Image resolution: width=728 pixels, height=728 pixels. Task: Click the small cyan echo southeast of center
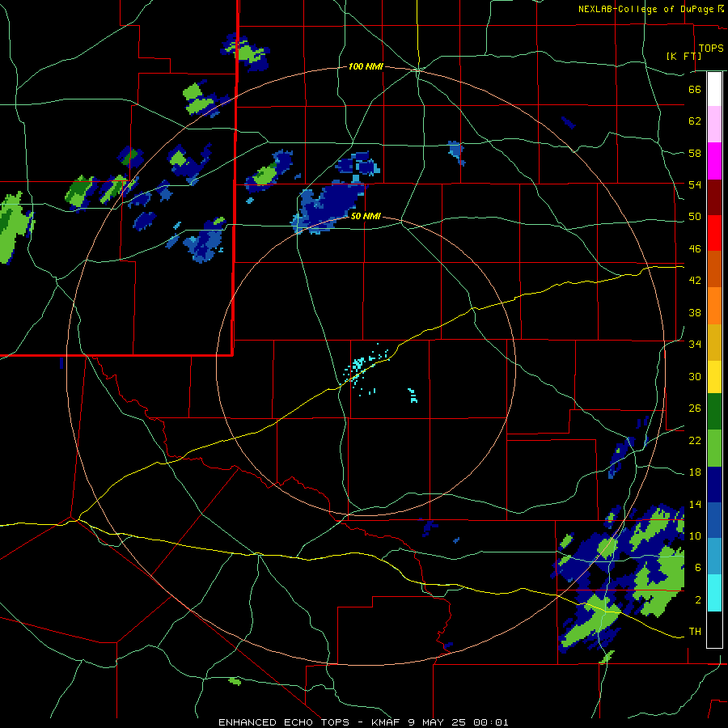point(413,395)
